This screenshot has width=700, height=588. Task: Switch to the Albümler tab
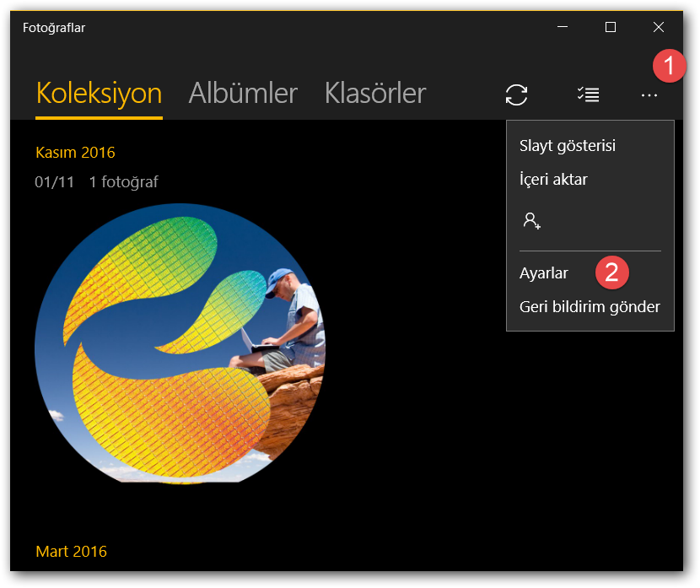point(243,94)
